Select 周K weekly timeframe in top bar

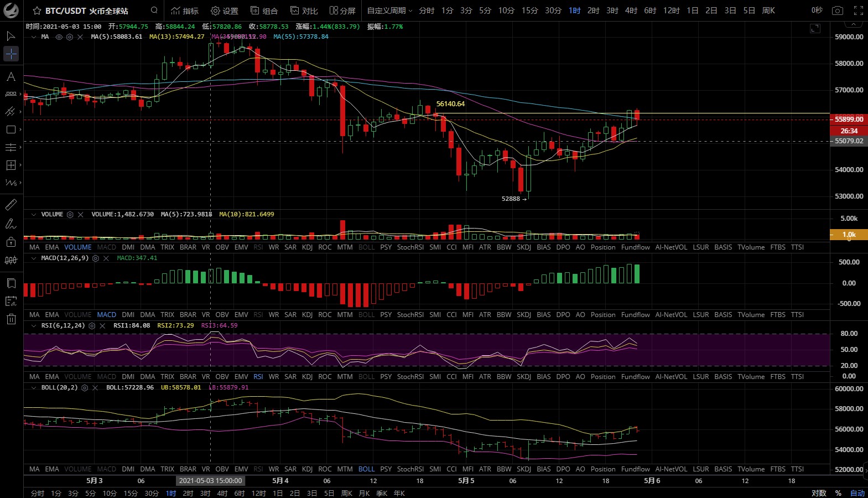pos(768,11)
